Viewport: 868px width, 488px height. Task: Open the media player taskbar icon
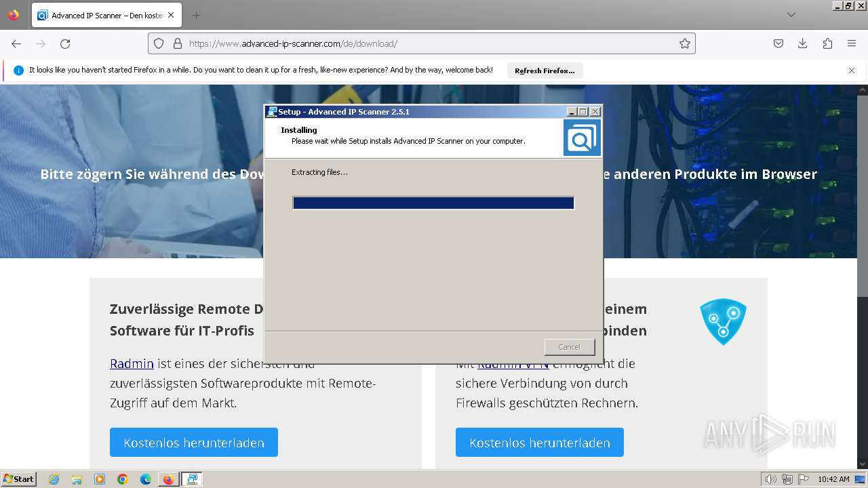coord(100,479)
